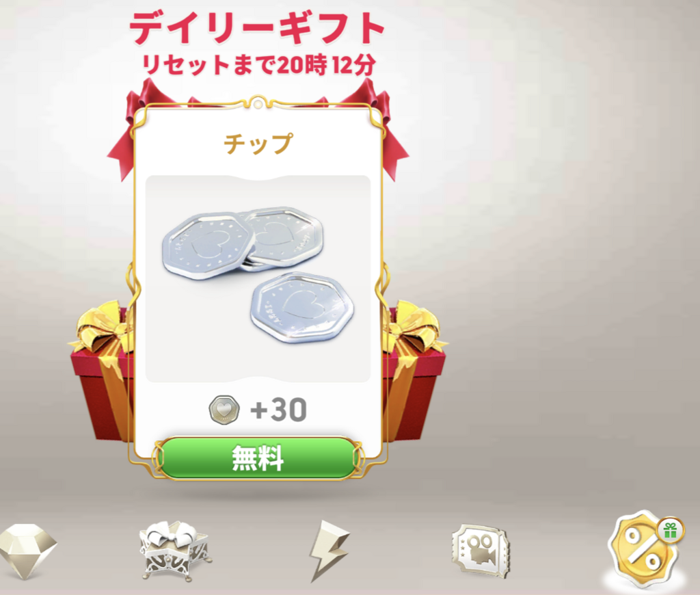Click the チップ card title
Image resolution: width=700 pixels, height=595 pixels.
point(258,144)
